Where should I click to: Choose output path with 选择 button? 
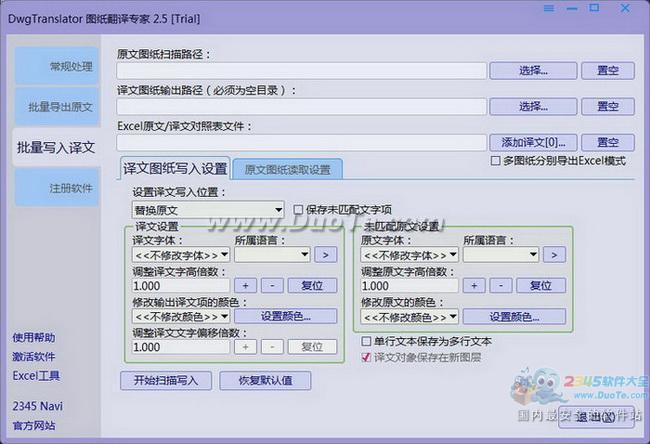coord(533,107)
